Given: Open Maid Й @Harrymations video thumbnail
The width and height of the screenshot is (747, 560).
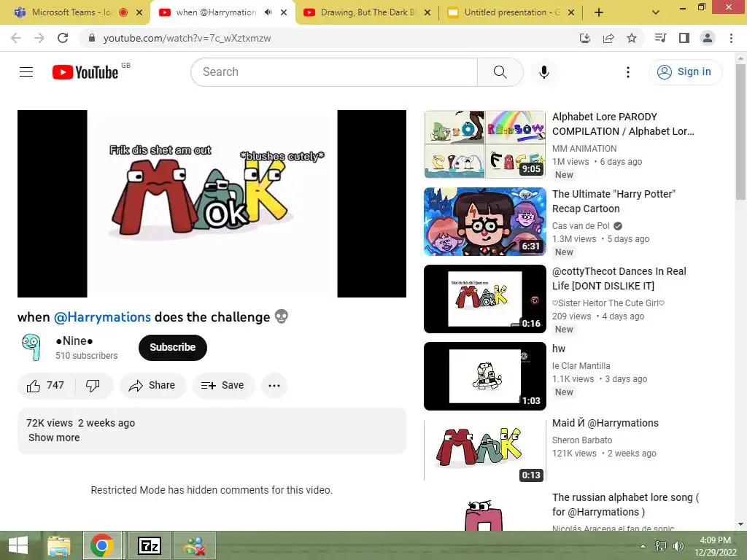Looking at the screenshot, I should tap(485, 451).
